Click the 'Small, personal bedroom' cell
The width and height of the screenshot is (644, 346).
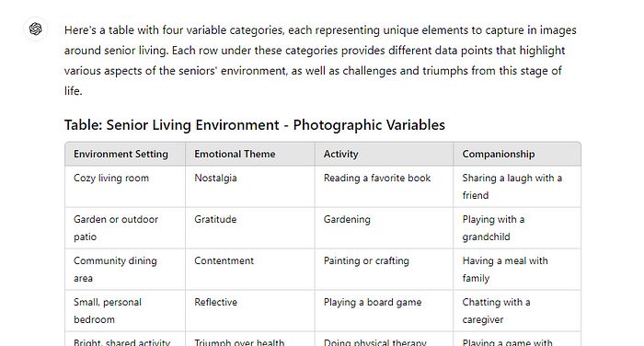[125, 311]
